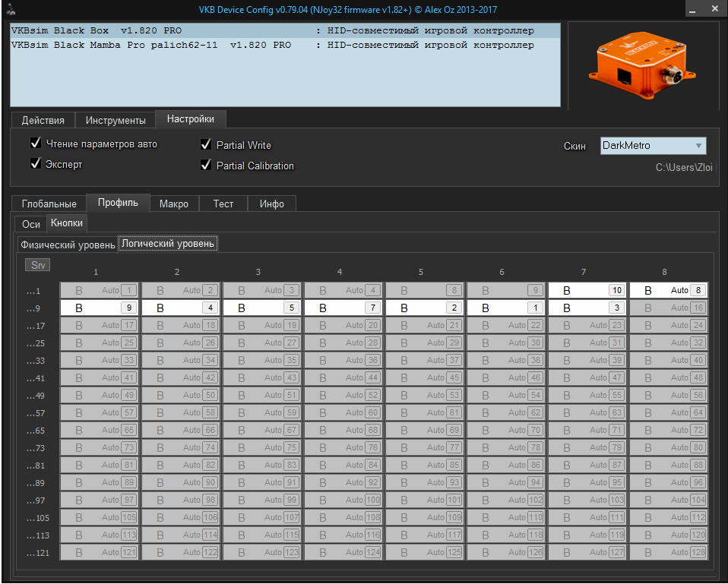Image resolution: width=728 pixels, height=584 pixels.
Task: Click the grey Auto 2 button cell
Action: (181, 290)
